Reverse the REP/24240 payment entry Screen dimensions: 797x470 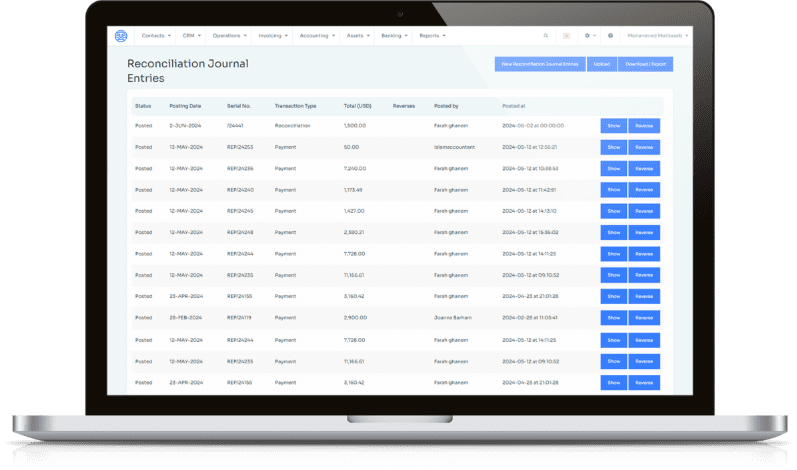click(644, 190)
